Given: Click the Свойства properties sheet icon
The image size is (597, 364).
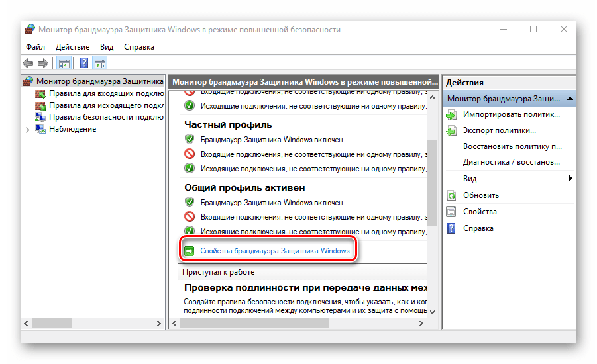Looking at the screenshot, I should 451,212.
